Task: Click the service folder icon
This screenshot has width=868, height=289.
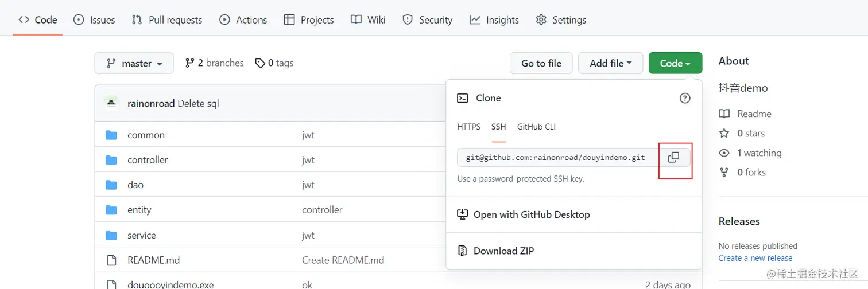Action: 111,235
